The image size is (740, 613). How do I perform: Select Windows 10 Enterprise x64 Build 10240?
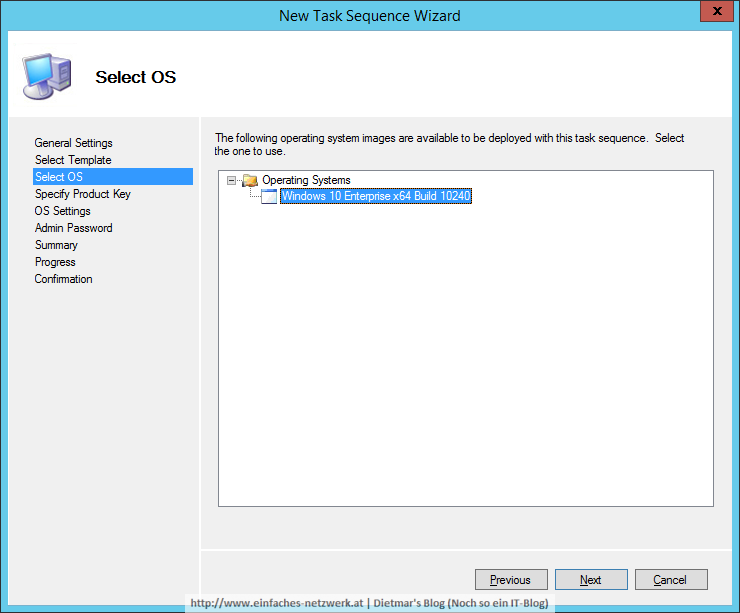tap(376, 196)
